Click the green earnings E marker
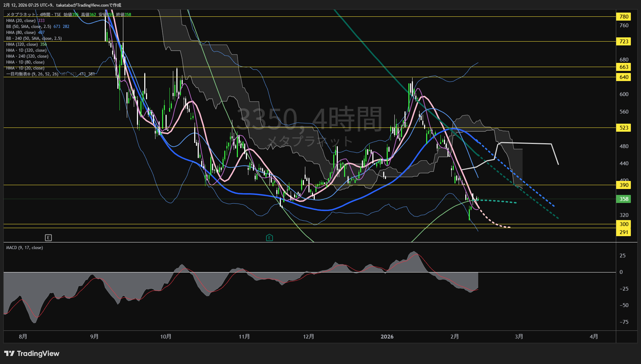641x364 pixels. click(x=269, y=238)
